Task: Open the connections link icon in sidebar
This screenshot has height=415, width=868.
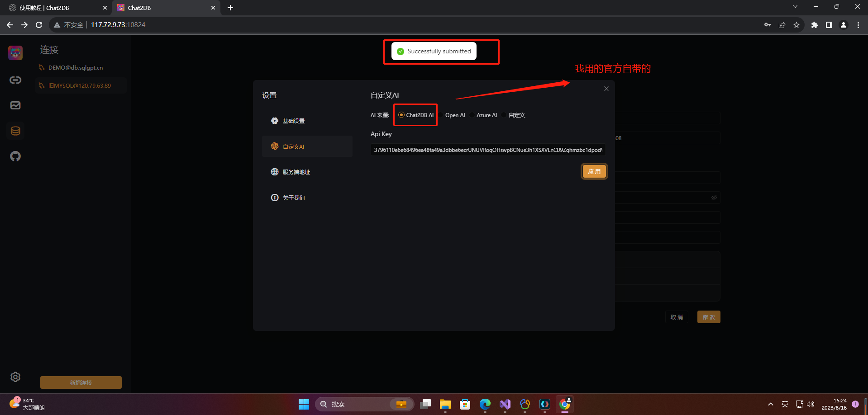Action: point(15,80)
